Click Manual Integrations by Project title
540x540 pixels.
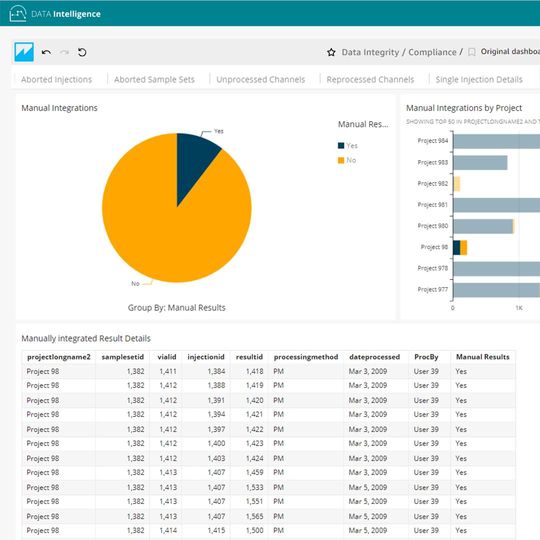464,108
